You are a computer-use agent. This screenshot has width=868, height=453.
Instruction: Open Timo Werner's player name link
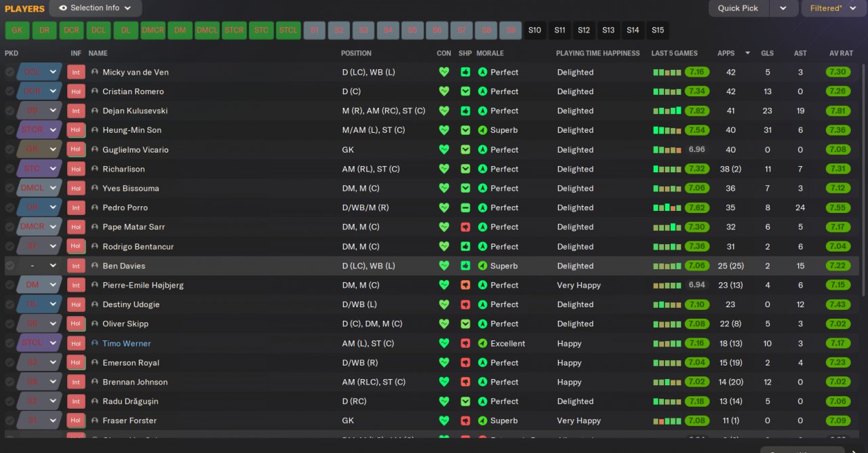point(127,344)
